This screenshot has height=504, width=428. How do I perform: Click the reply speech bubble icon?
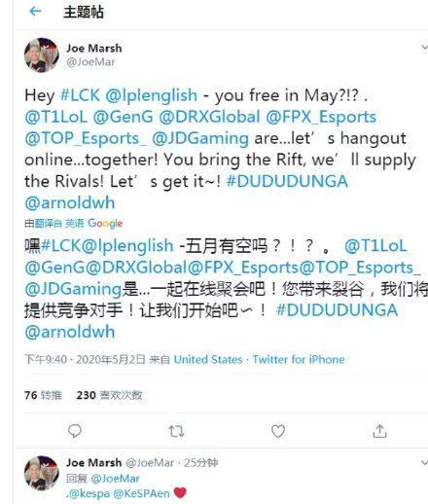pos(75,431)
